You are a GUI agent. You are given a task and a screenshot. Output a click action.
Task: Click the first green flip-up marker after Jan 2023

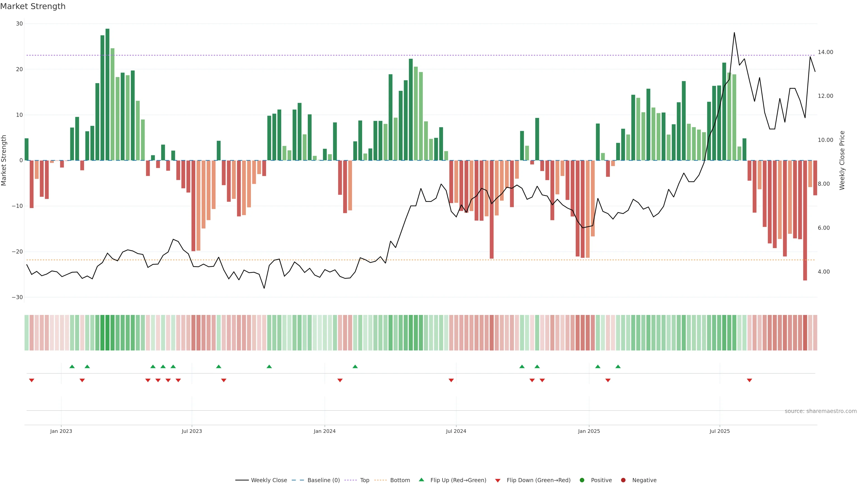coord(72,366)
